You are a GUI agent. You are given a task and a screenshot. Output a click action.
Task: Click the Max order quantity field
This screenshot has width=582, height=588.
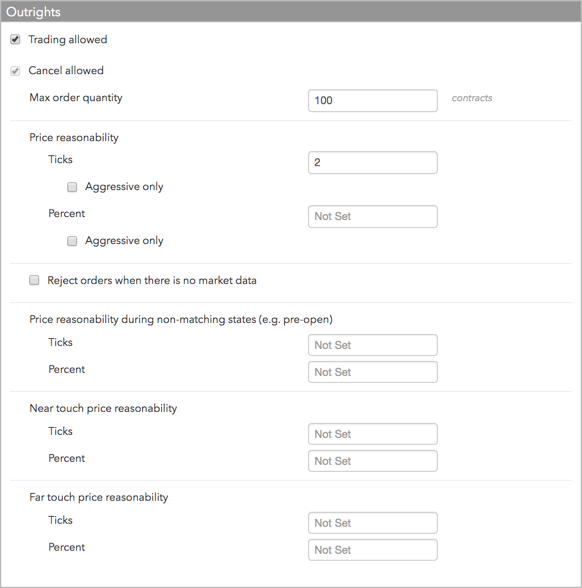373,100
